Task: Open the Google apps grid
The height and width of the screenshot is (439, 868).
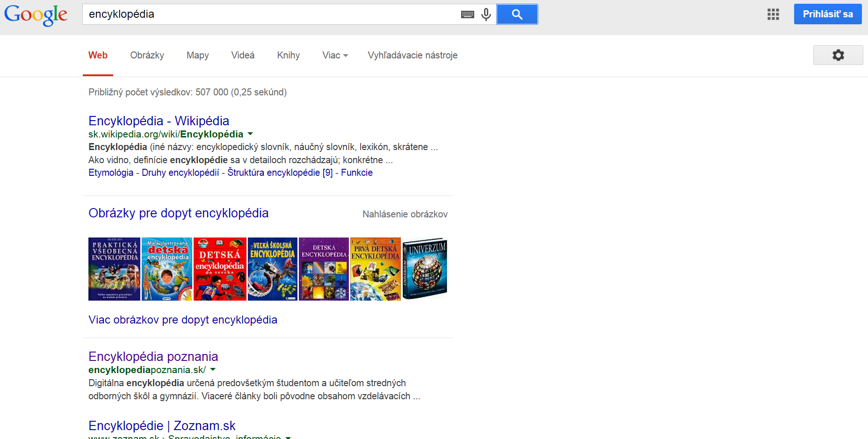Action: point(773,14)
